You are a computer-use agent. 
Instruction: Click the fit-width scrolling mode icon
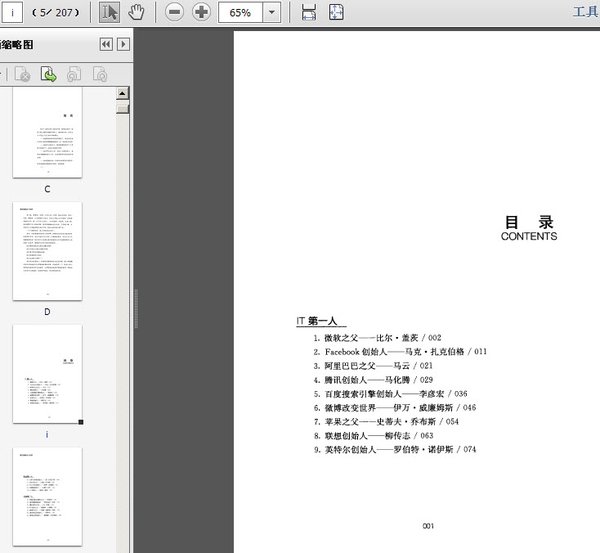tap(309, 13)
